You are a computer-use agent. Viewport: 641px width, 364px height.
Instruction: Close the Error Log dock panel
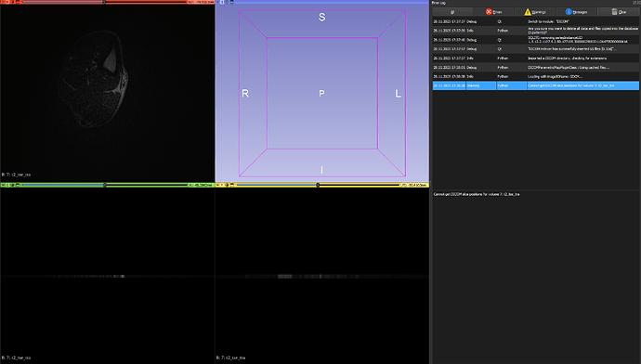tap(638, 3)
